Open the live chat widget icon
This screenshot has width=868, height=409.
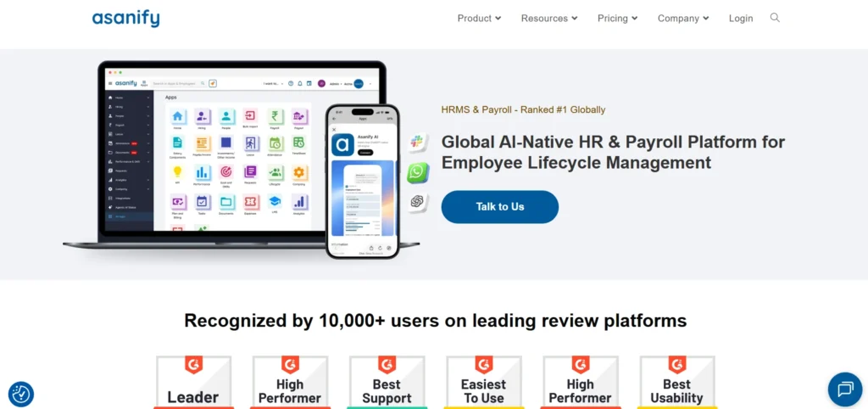(x=845, y=389)
